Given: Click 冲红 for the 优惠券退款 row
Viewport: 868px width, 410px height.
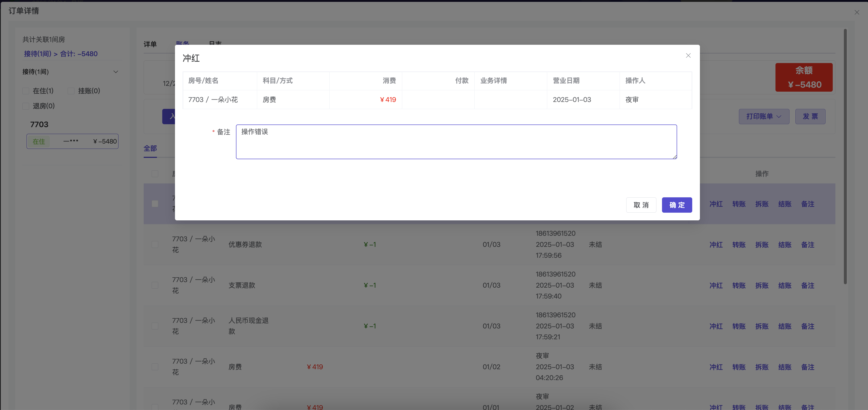Looking at the screenshot, I should pyautogui.click(x=716, y=245).
